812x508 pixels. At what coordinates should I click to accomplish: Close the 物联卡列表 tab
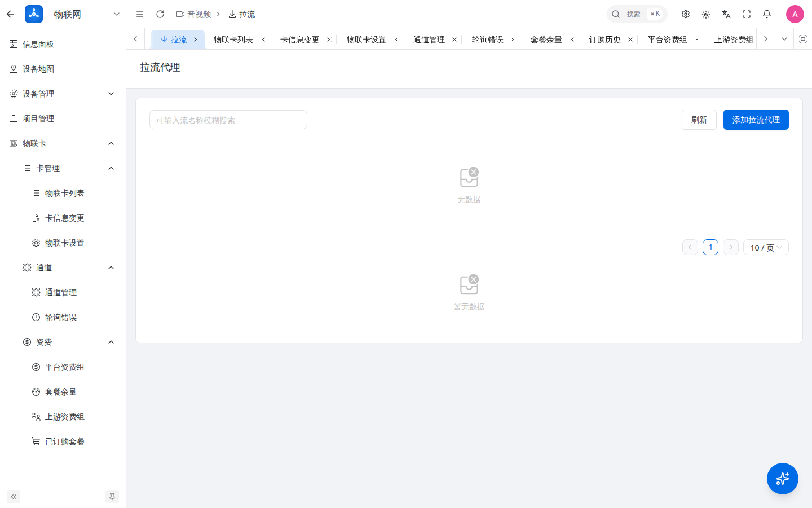click(263, 40)
